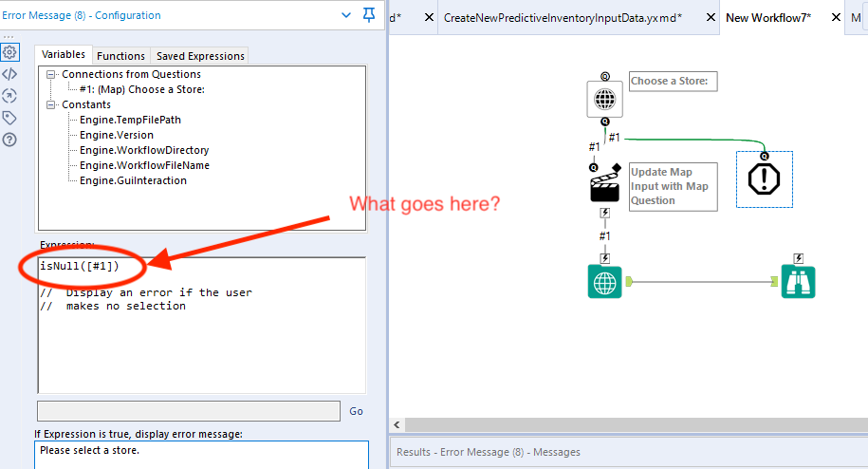This screenshot has height=469, width=868.
Task: Click Q anchor on Action tool
Action: tap(594, 167)
